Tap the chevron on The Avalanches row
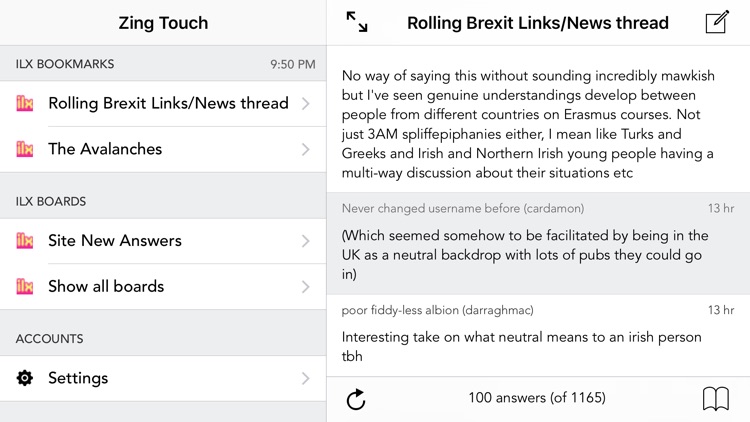This screenshot has height=422, width=750. (x=305, y=149)
